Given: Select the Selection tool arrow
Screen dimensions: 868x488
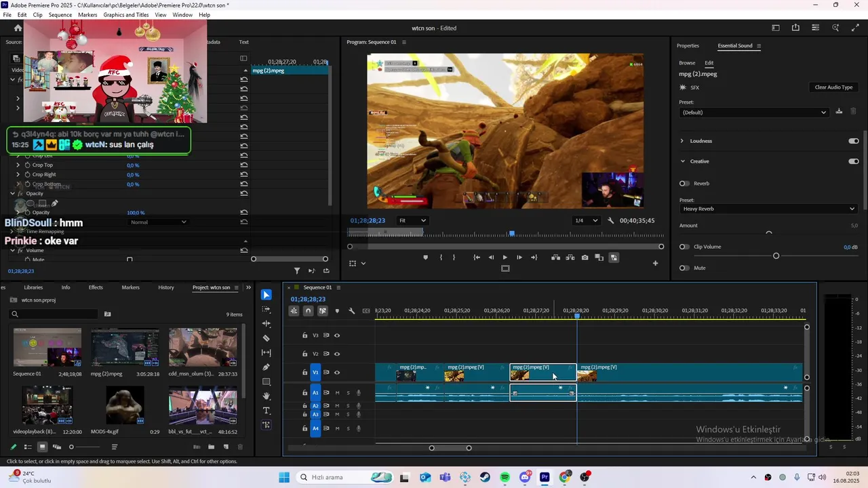Looking at the screenshot, I should 267,295.
